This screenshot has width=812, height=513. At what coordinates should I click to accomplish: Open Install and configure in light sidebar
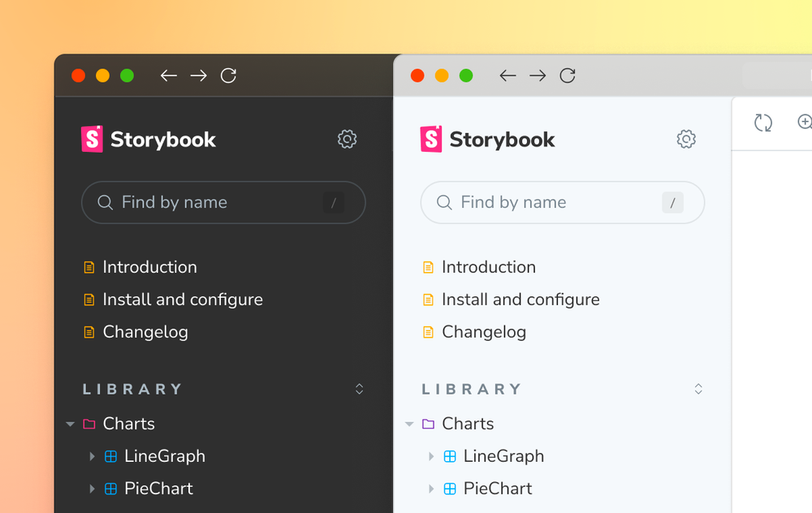(520, 300)
